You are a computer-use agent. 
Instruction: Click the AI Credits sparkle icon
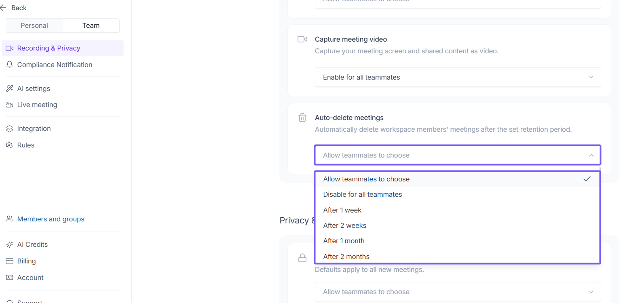10,244
